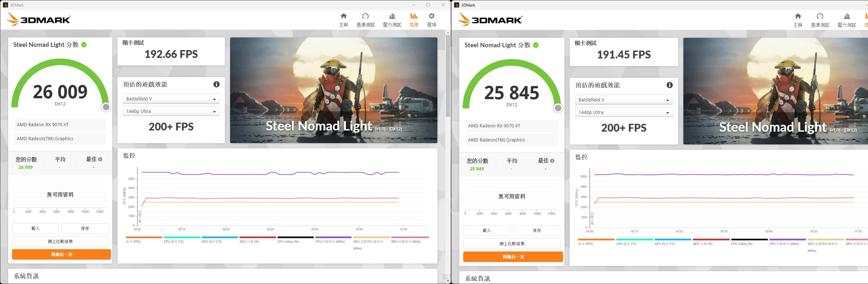Switch to 结果 results tab in left window

coord(414,20)
